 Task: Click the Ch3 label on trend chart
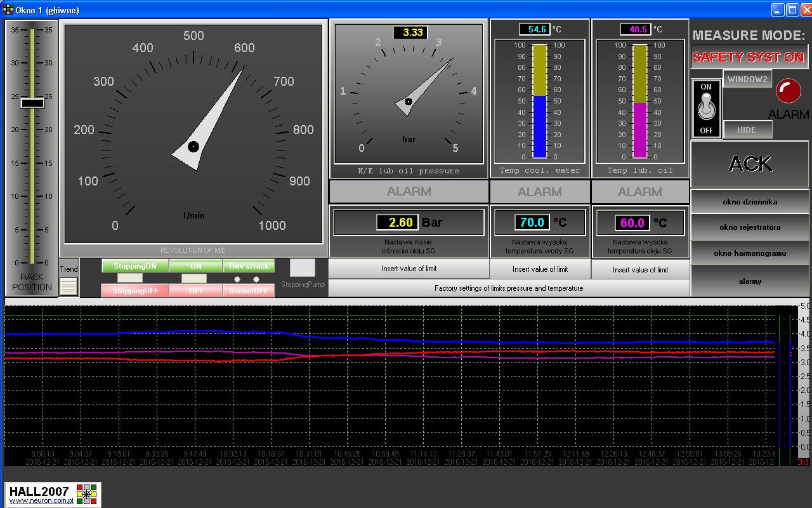[x=803, y=463]
